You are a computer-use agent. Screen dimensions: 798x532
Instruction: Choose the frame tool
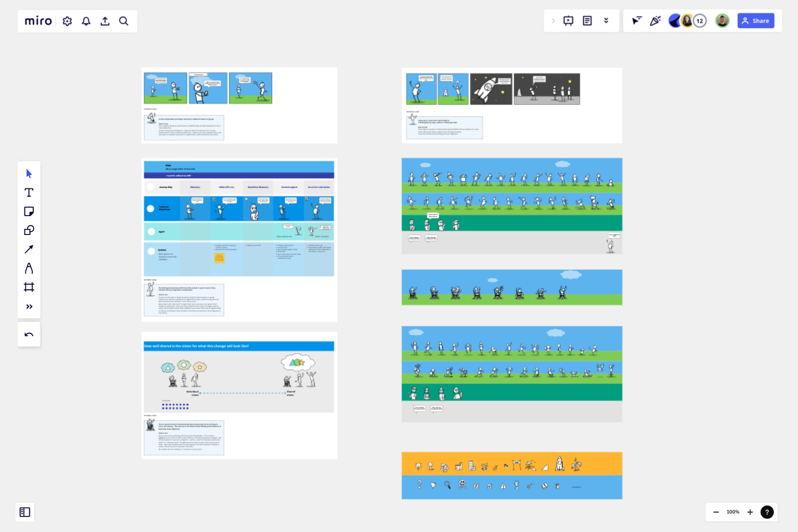tap(29, 287)
